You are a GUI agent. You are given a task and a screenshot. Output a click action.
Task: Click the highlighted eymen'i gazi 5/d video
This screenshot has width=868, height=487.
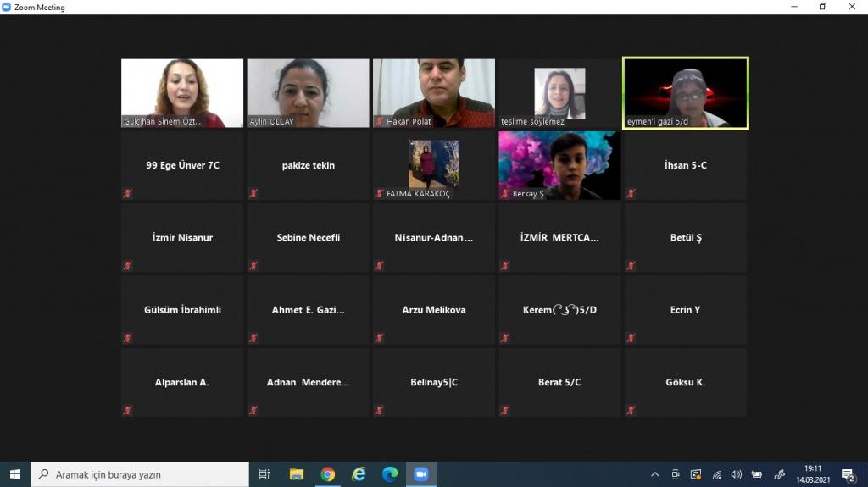(x=685, y=92)
